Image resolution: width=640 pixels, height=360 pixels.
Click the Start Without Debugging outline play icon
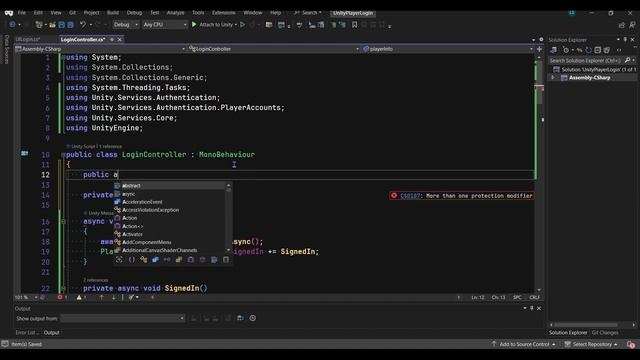(x=243, y=24)
